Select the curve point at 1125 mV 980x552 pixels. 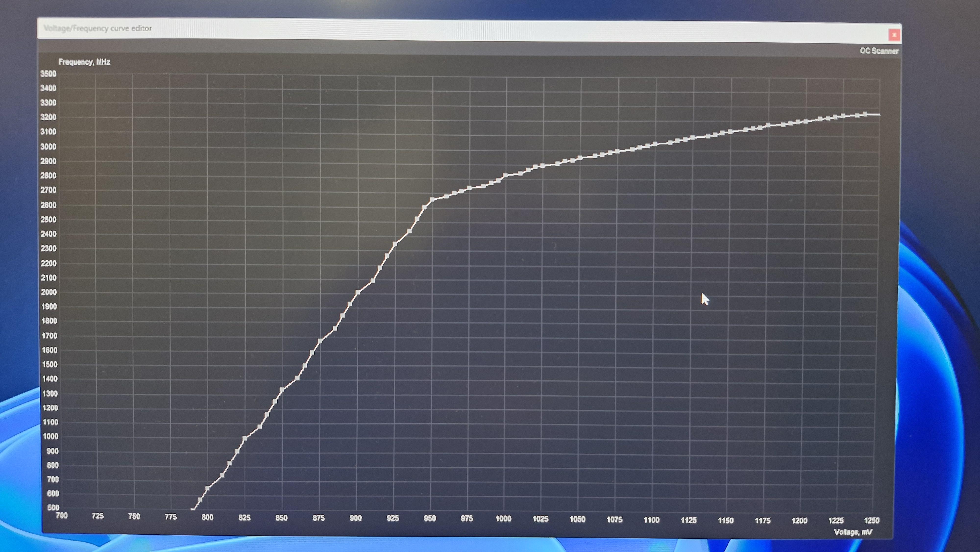pyautogui.click(x=693, y=138)
